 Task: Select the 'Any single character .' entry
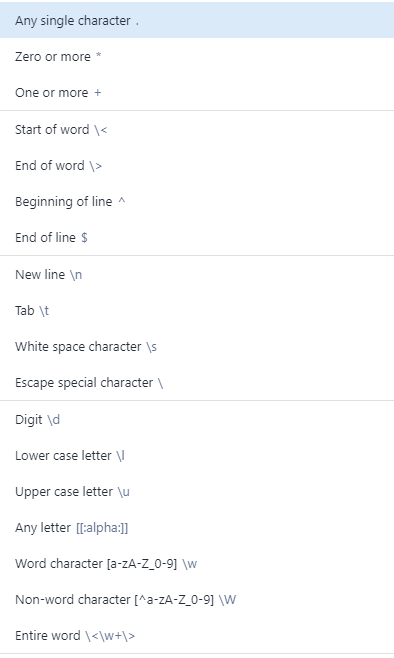(x=197, y=20)
